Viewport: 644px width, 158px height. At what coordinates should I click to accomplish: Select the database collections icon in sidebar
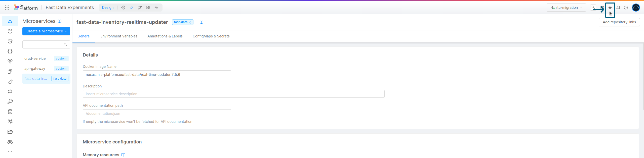(10, 112)
